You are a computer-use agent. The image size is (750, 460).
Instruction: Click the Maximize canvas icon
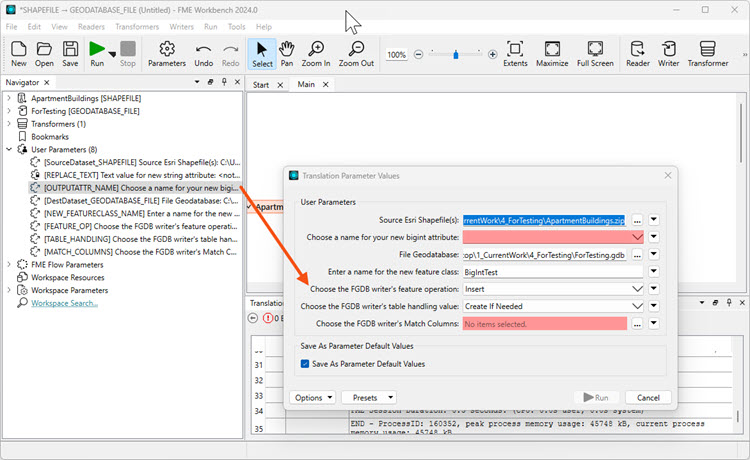pyautogui.click(x=552, y=54)
